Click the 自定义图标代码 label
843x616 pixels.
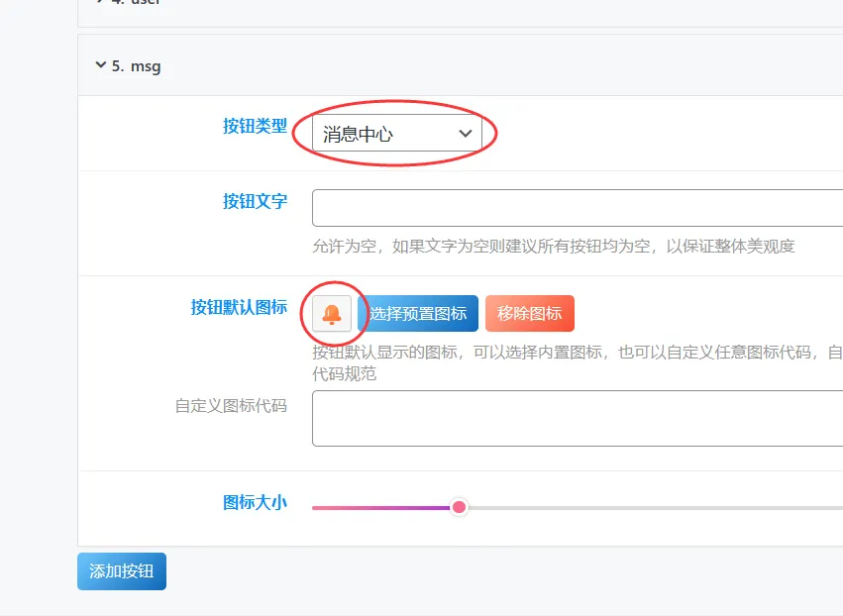pyautogui.click(x=231, y=405)
